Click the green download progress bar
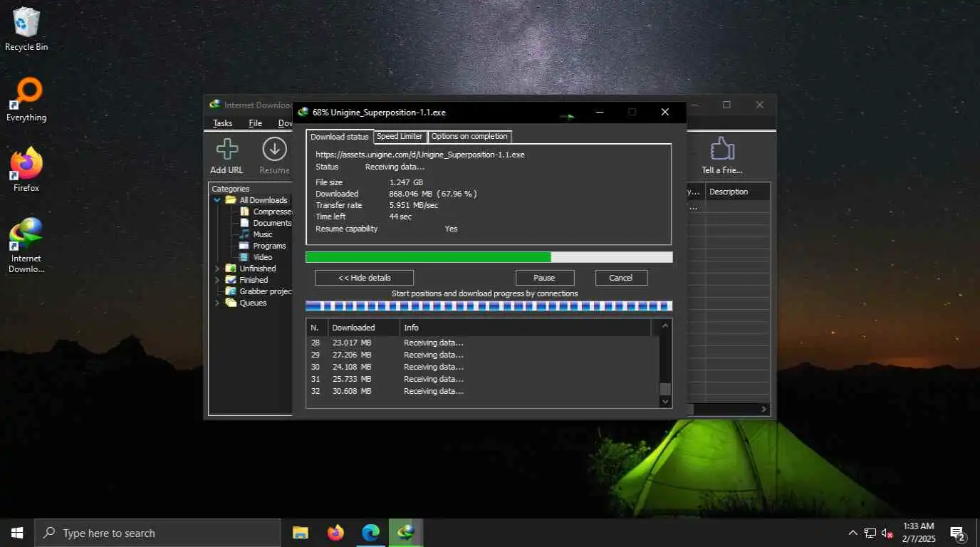 [x=489, y=257]
